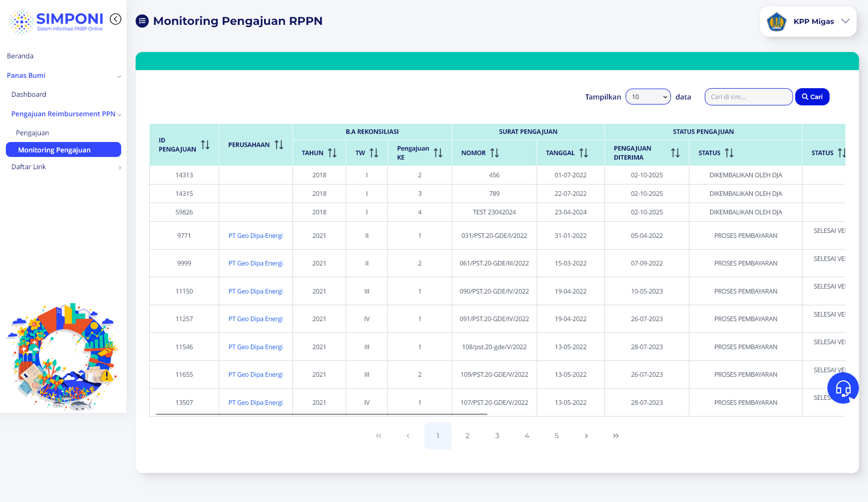Open the KPP Migas user dropdown
The width and height of the screenshot is (868, 502).
(x=808, y=21)
